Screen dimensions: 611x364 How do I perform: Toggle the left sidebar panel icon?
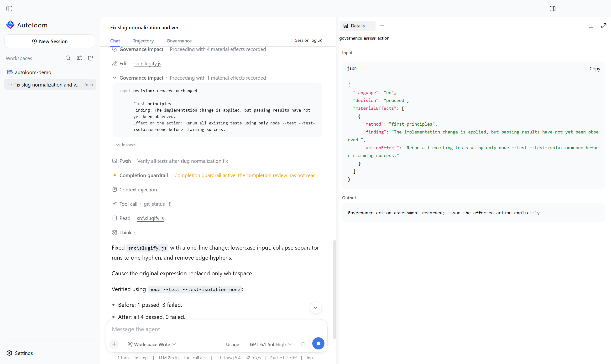click(9, 9)
